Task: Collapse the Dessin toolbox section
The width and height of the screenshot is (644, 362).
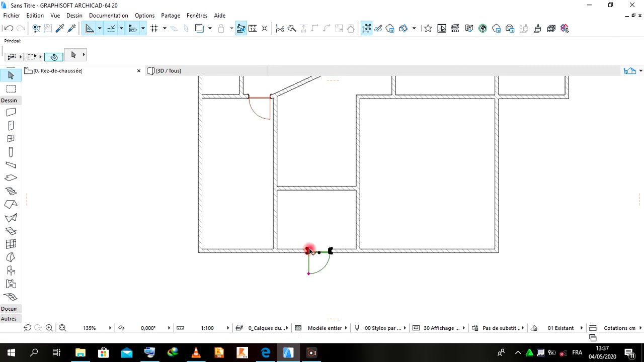Action: (x=9, y=101)
